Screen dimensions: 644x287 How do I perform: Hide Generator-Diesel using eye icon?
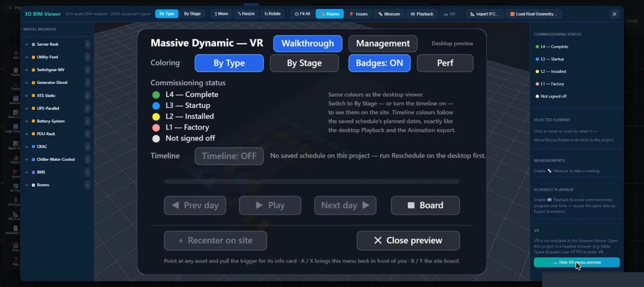pos(27,83)
